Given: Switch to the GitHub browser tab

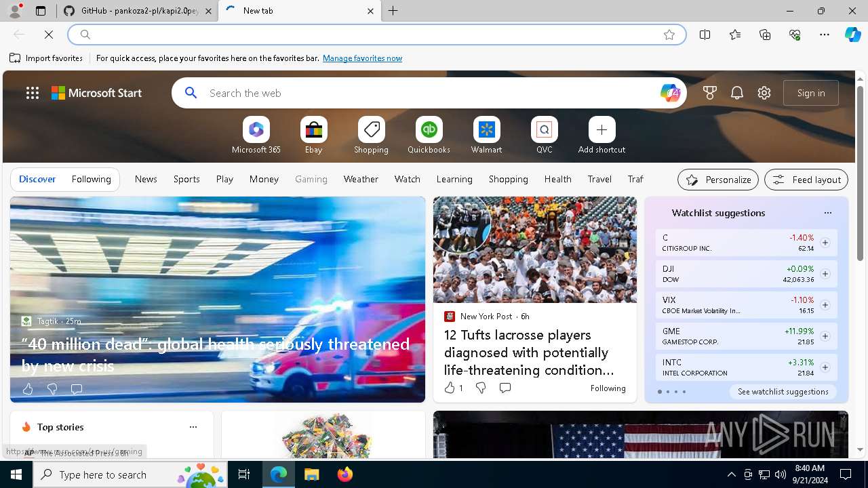Looking at the screenshot, I should (137, 11).
